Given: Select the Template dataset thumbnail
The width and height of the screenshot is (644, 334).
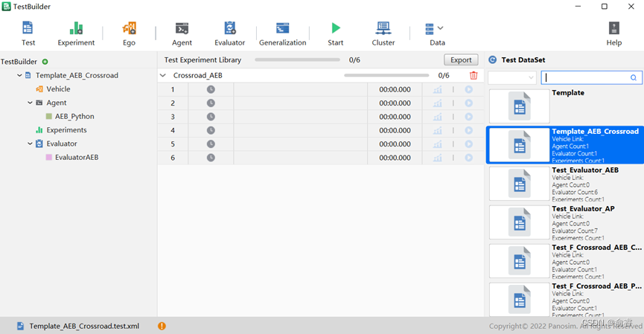Looking at the screenshot, I should (x=520, y=106).
